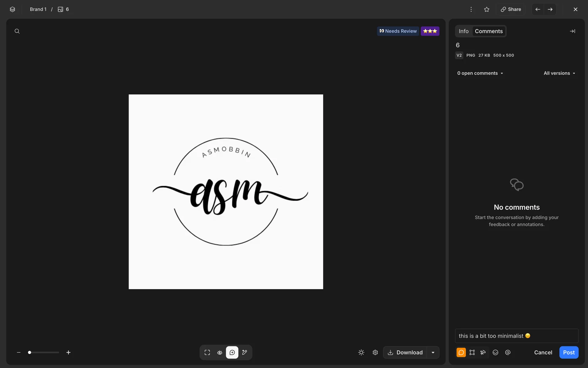Click the search magnifier icon
Screen dimensions: 588x368
click(x=17, y=31)
